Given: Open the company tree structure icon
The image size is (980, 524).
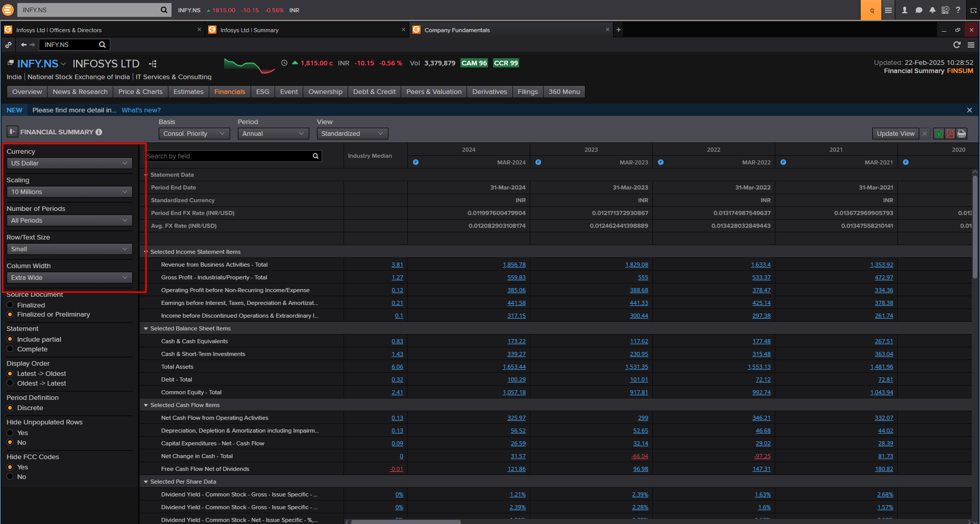Looking at the screenshot, I should pos(153,64).
